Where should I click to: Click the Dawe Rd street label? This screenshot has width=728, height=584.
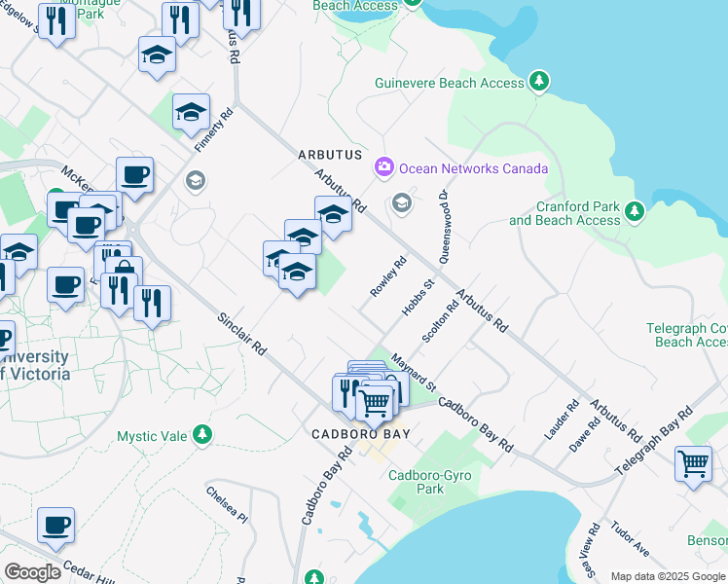tap(585, 434)
